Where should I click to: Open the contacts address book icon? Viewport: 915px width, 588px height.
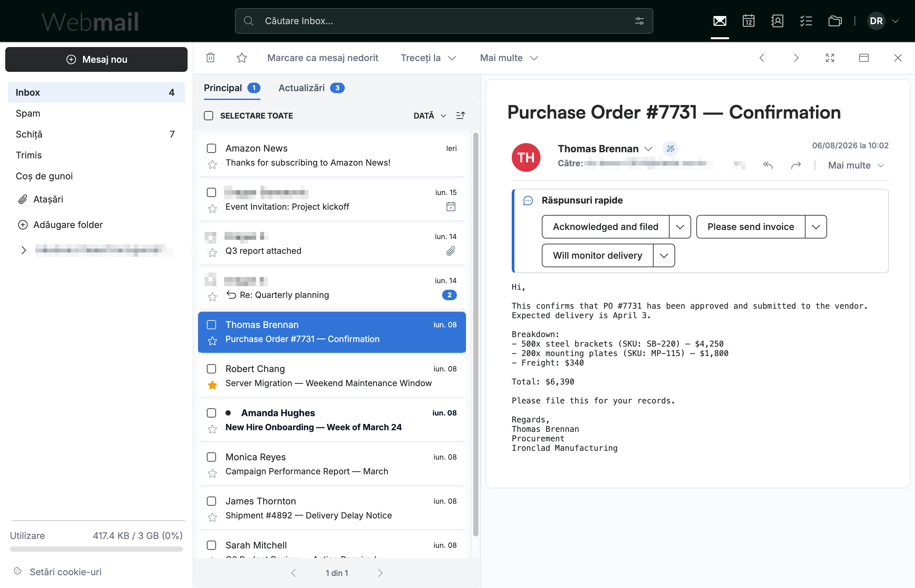tap(777, 21)
